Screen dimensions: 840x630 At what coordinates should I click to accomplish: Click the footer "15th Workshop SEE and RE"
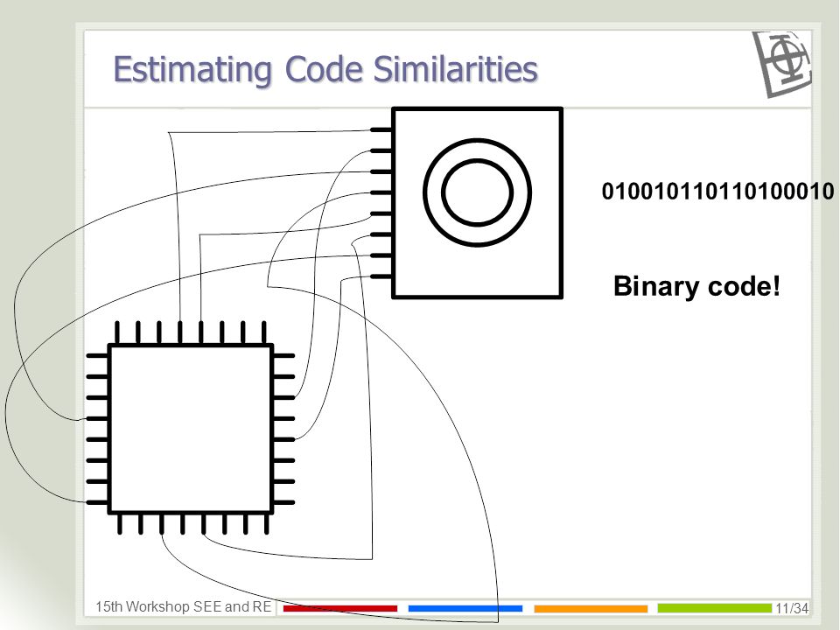(x=183, y=606)
